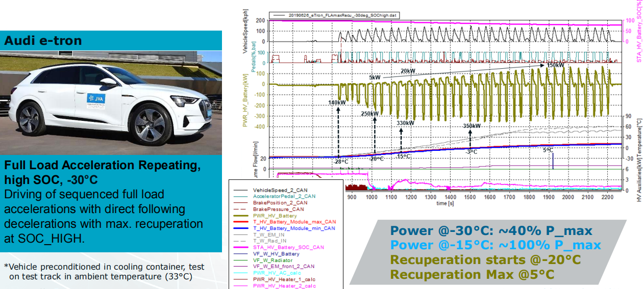
Task: Click the white Audi e-tron car photo
Action: click(x=111, y=102)
